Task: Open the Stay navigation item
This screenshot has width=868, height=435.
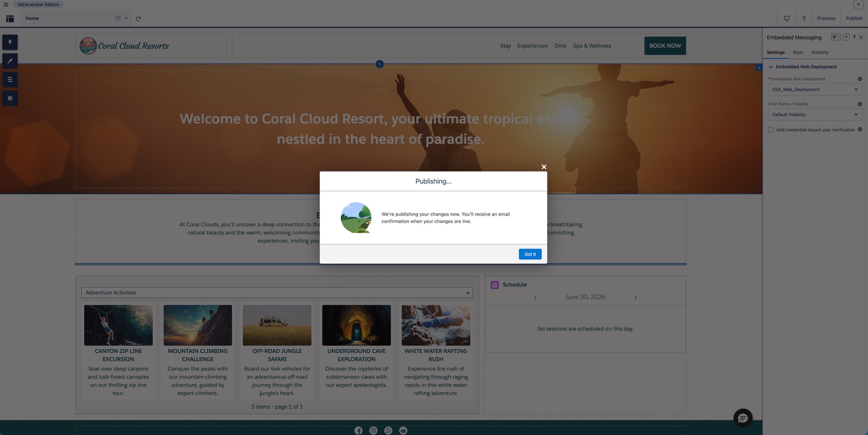Action: pos(505,46)
